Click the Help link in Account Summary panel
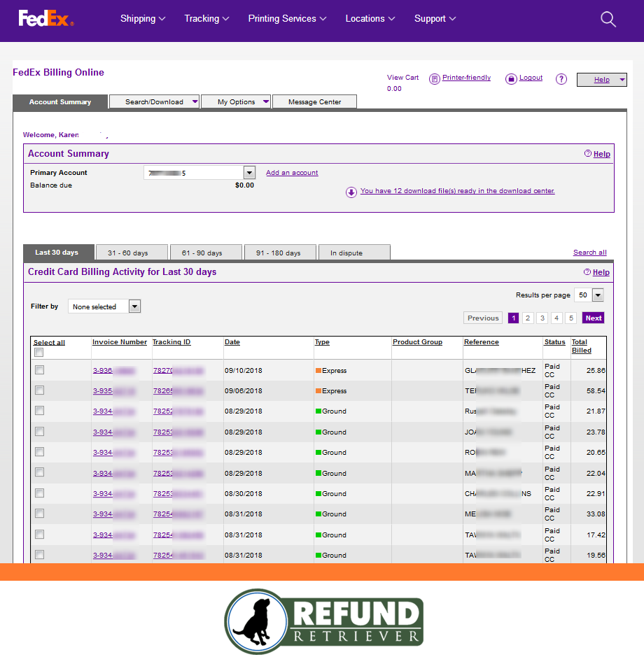Viewport: 644px width, 664px height. (x=601, y=154)
